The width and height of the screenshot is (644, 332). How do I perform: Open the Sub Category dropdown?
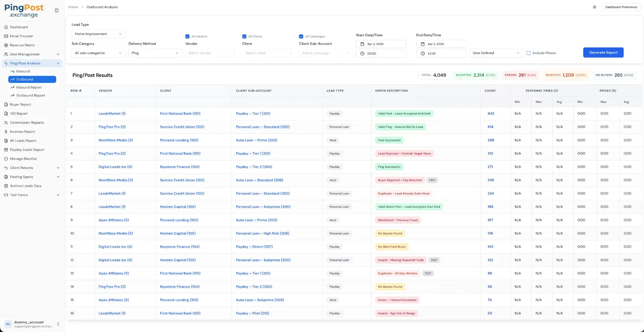99,53
